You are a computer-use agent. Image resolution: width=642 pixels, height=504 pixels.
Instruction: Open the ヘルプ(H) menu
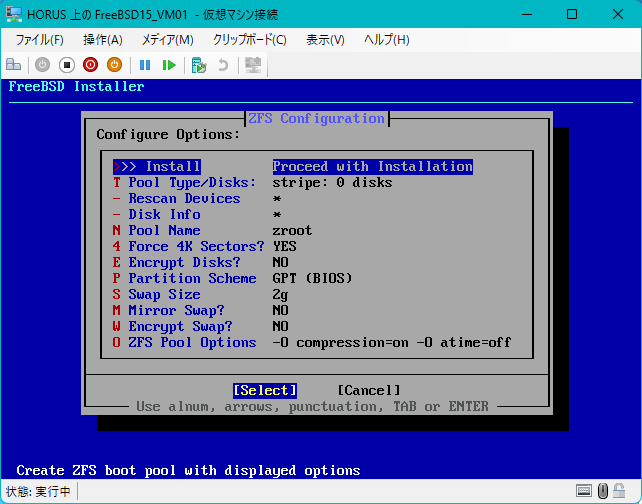(x=387, y=40)
